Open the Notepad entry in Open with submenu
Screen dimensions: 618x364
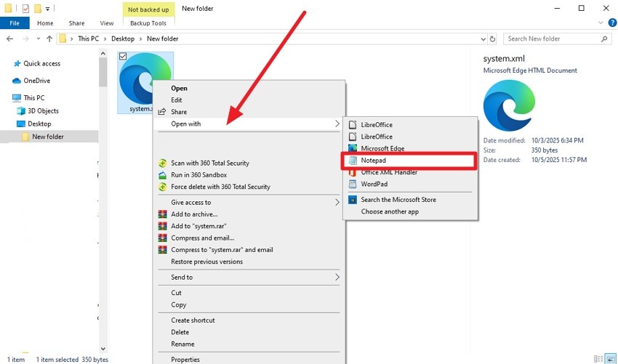click(x=410, y=161)
